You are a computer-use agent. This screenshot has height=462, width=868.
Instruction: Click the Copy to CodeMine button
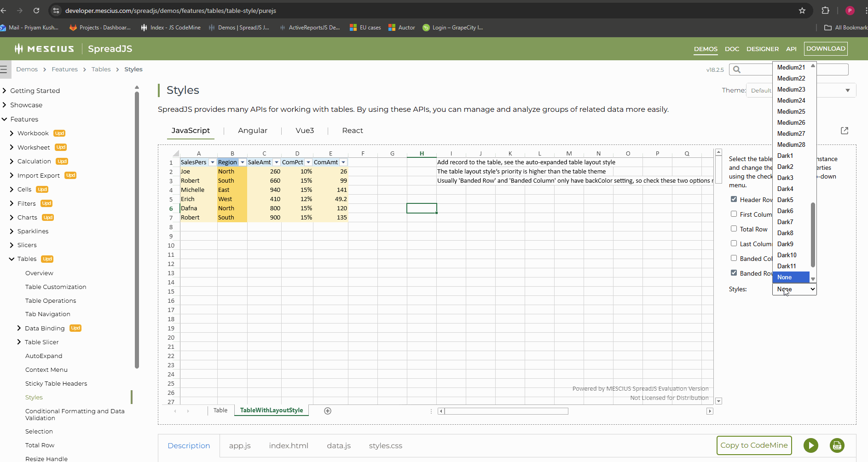[754, 445]
